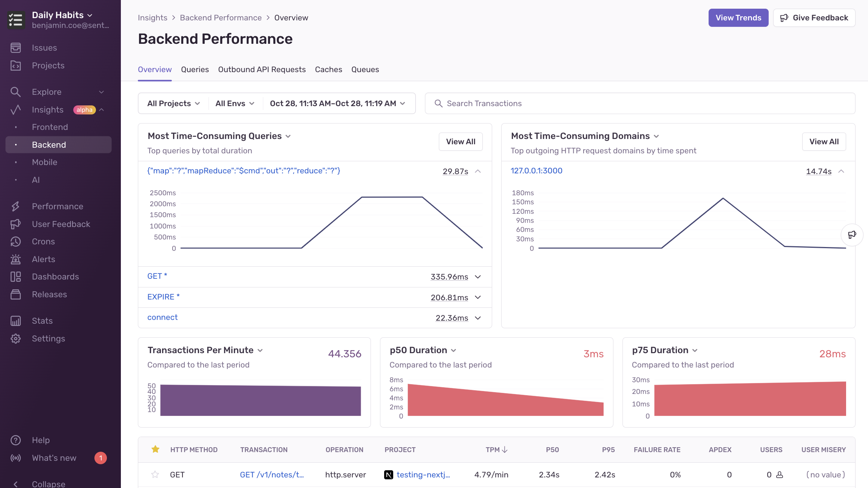
Task: Star the GET /v1/notes transaction row
Action: (155, 474)
